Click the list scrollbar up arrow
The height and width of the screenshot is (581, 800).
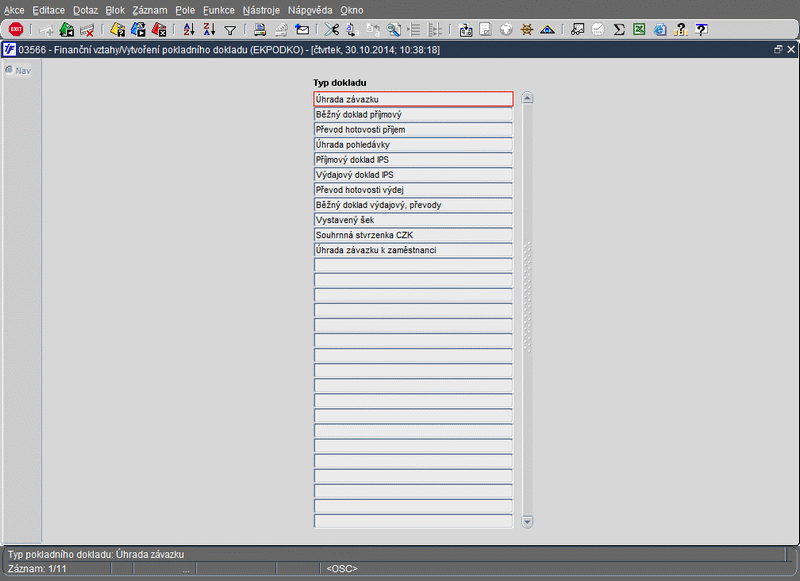coord(528,98)
